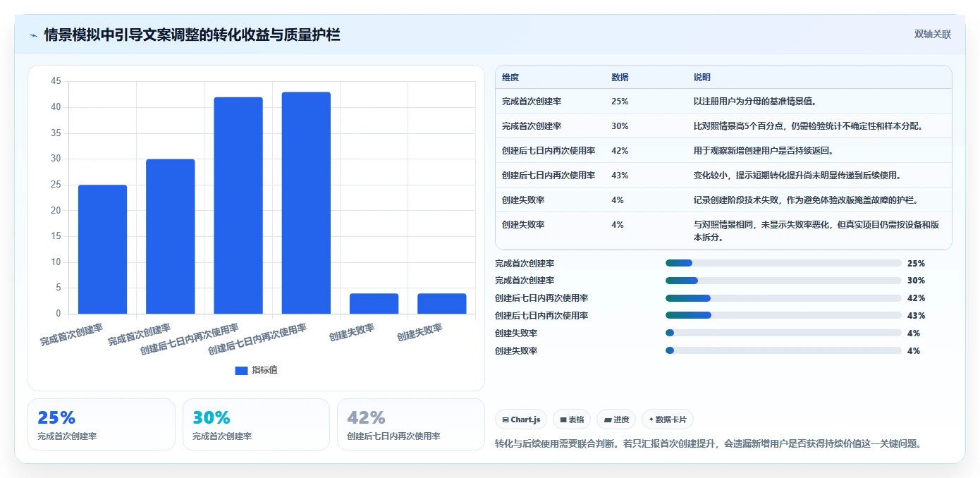Image resolution: width=980 pixels, height=478 pixels.
Task: Click the 说明 column header
Action: click(x=702, y=78)
